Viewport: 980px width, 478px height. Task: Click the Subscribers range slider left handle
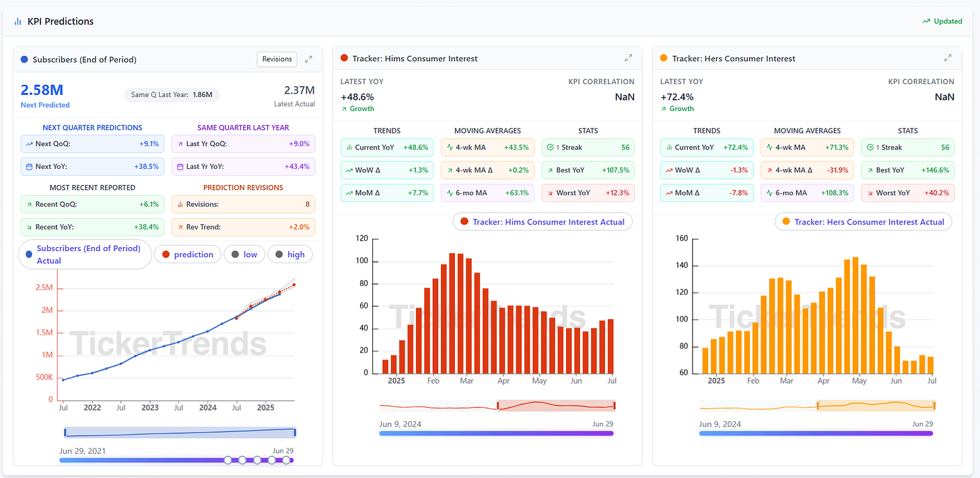pos(65,432)
